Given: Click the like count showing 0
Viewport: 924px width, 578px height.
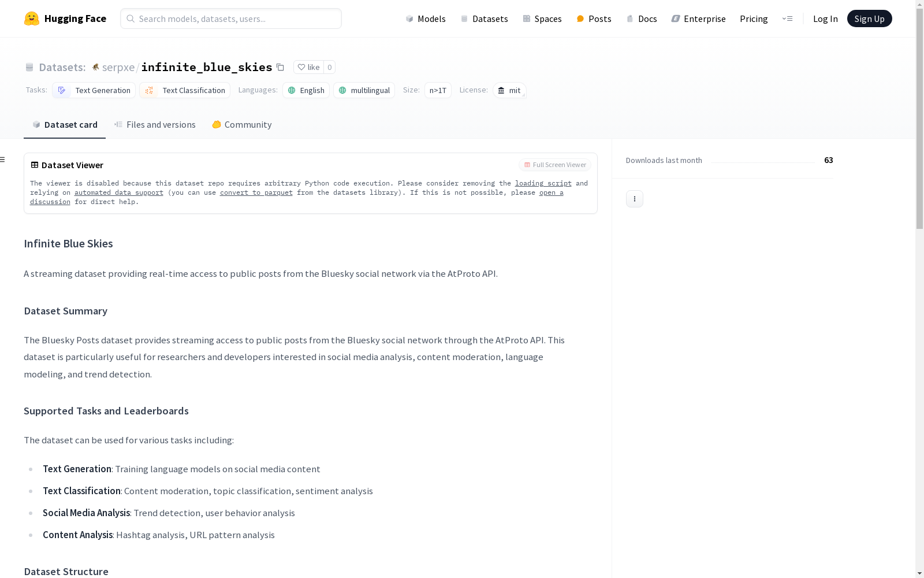Looking at the screenshot, I should pyautogui.click(x=329, y=67).
